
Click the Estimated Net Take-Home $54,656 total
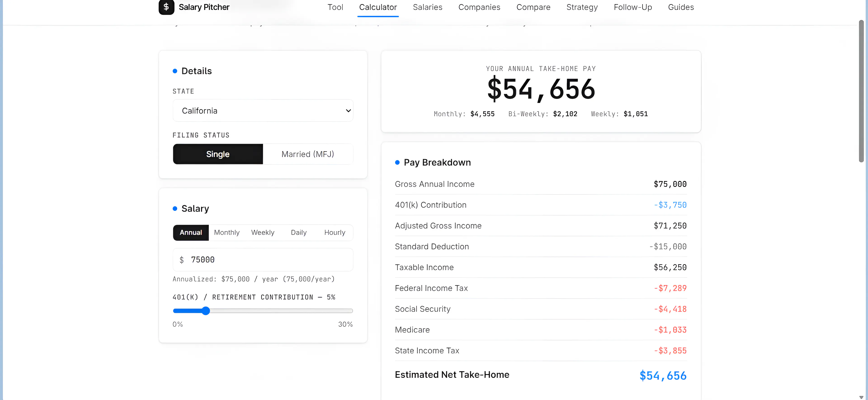pyautogui.click(x=663, y=375)
